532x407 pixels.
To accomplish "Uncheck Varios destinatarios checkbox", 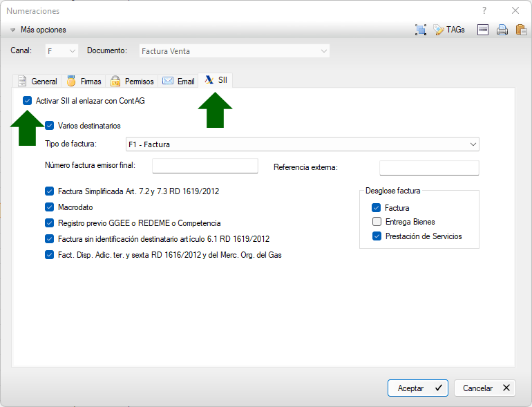I will pos(49,126).
